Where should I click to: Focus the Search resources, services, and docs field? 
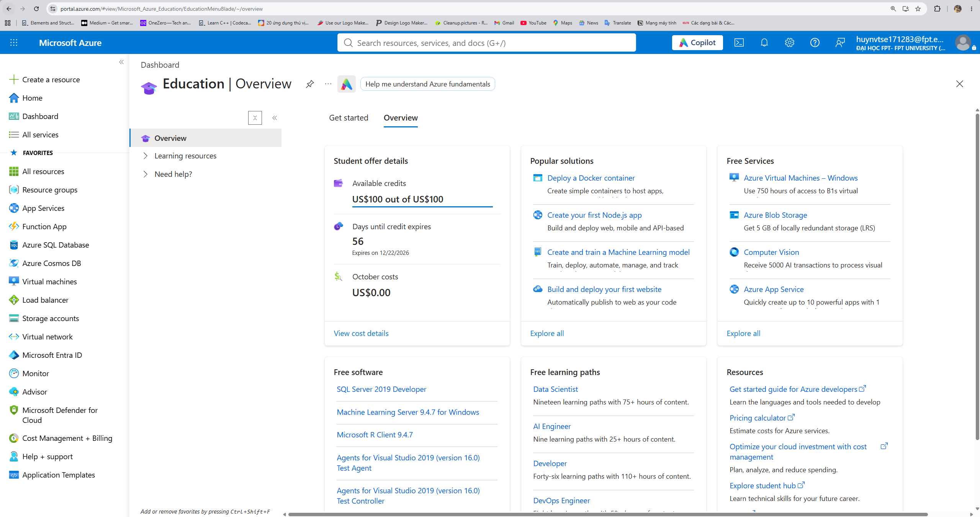point(486,42)
